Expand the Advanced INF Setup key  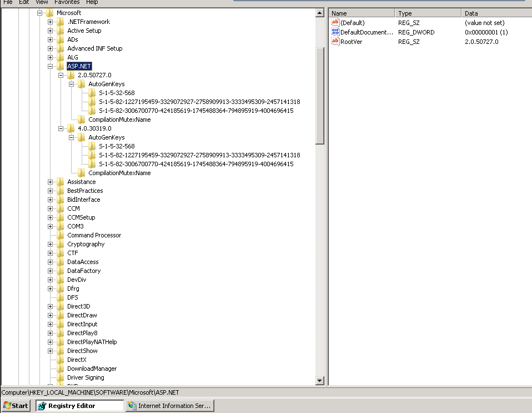50,48
